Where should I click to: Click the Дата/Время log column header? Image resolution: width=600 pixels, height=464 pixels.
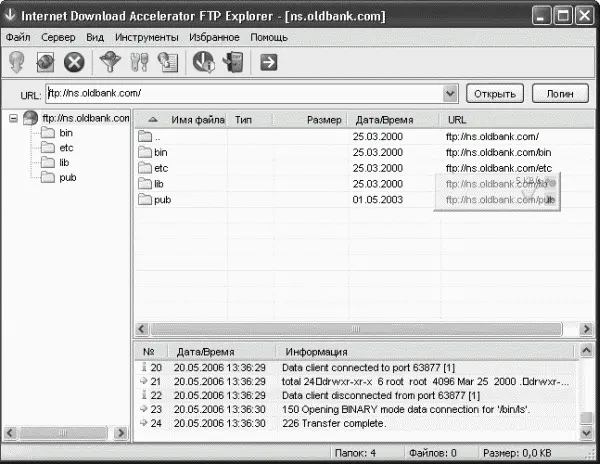pos(205,352)
